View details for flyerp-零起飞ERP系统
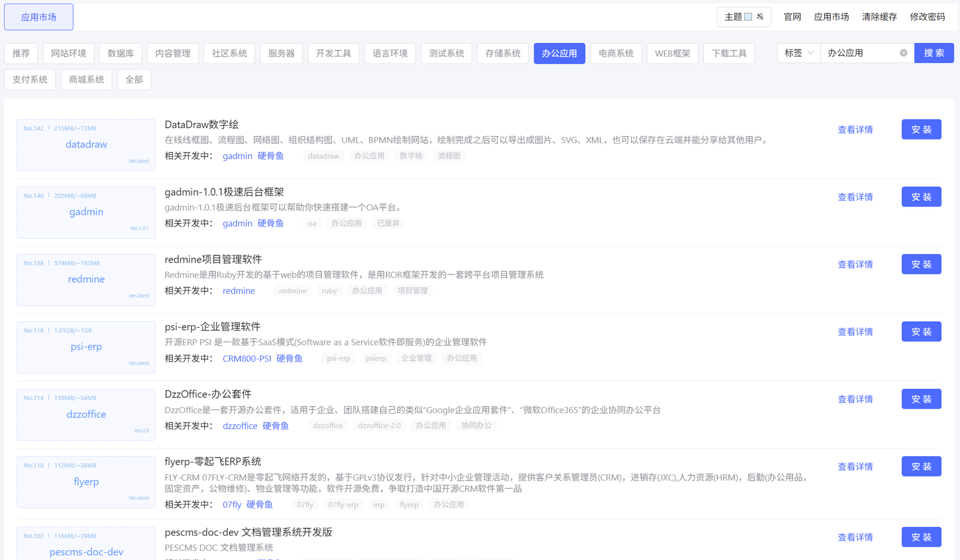The image size is (960, 560). (855, 466)
